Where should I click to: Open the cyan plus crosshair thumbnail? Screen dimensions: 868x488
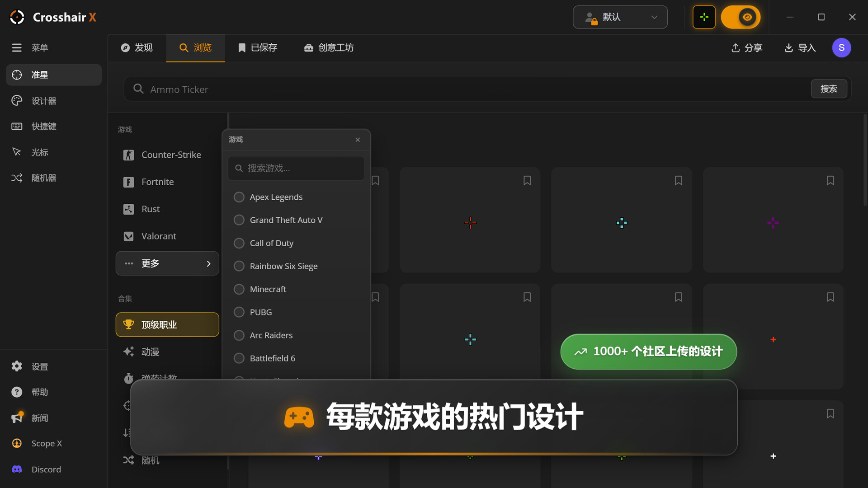click(x=470, y=337)
